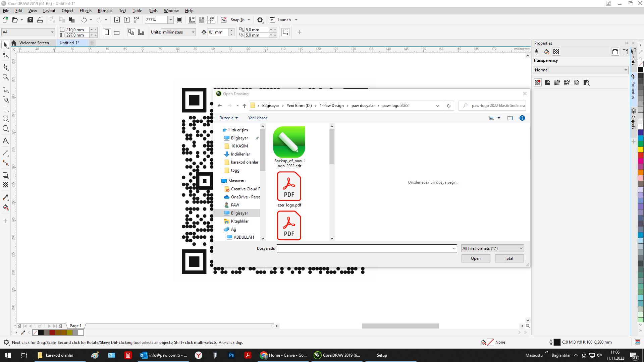Click the İptal cancel button

[x=509, y=258]
